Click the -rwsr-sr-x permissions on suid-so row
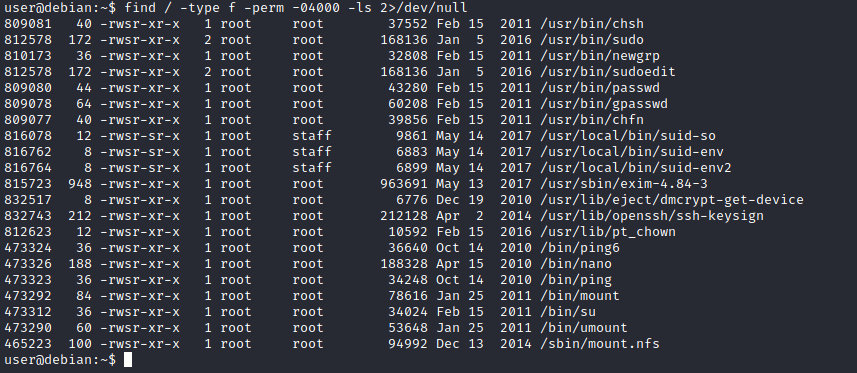 (140, 136)
